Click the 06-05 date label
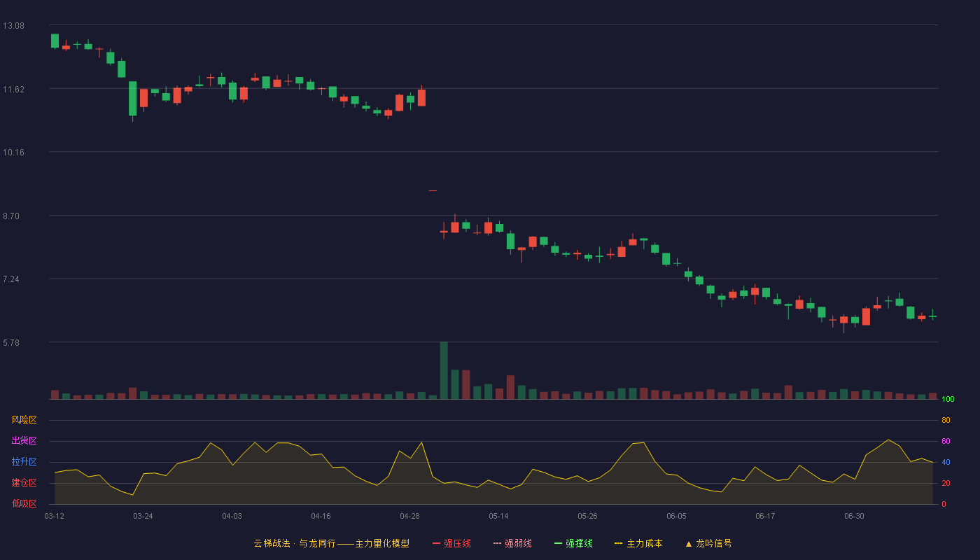Viewport: 980px width, 560px height. pyautogui.click(x=676, y=516)
